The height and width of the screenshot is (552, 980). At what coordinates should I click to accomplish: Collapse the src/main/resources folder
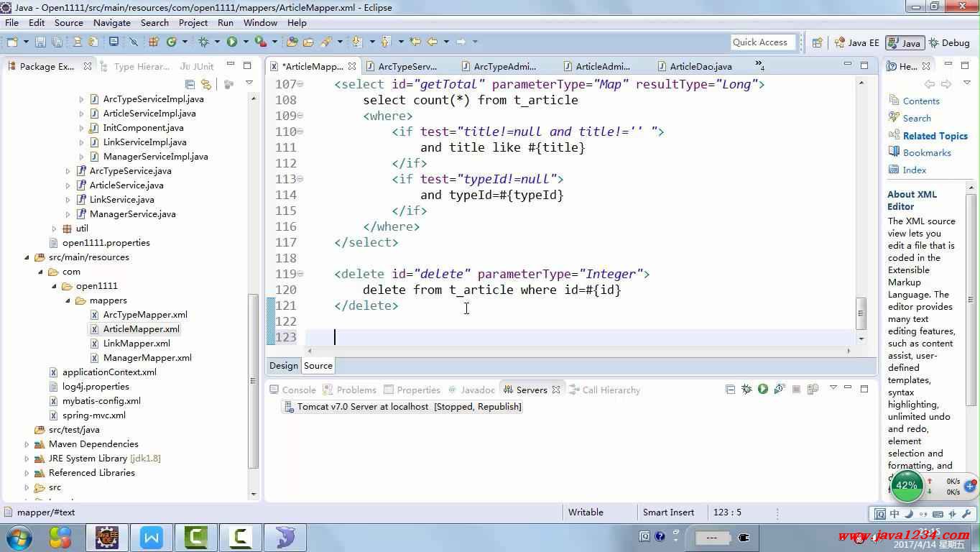click(x=27, y=257)
